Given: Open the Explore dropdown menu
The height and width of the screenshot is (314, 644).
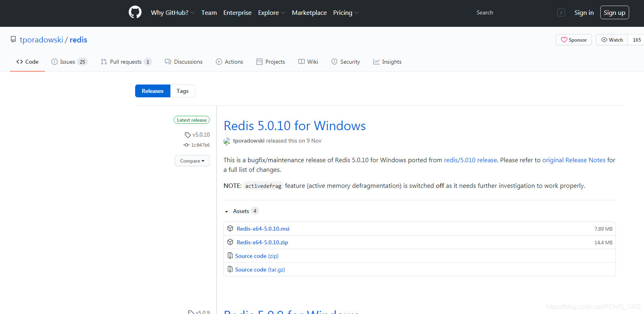Looking at the screenshot, I should coord(271,13).
